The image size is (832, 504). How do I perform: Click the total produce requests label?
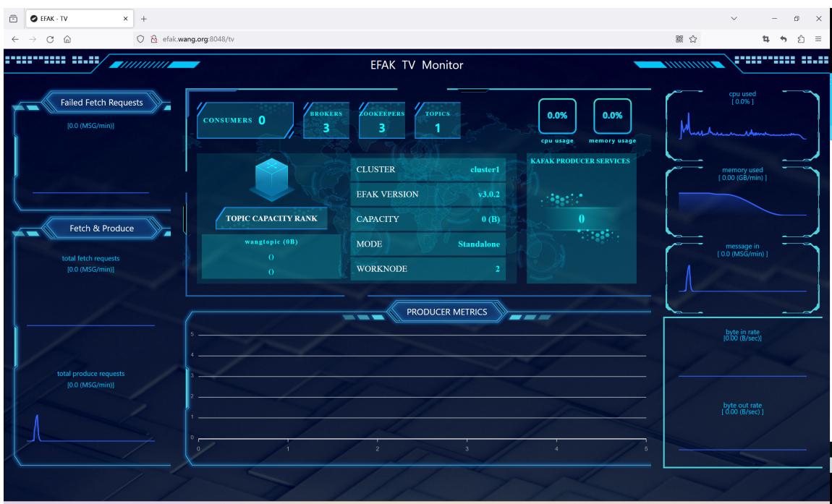(x=90, y=374)
